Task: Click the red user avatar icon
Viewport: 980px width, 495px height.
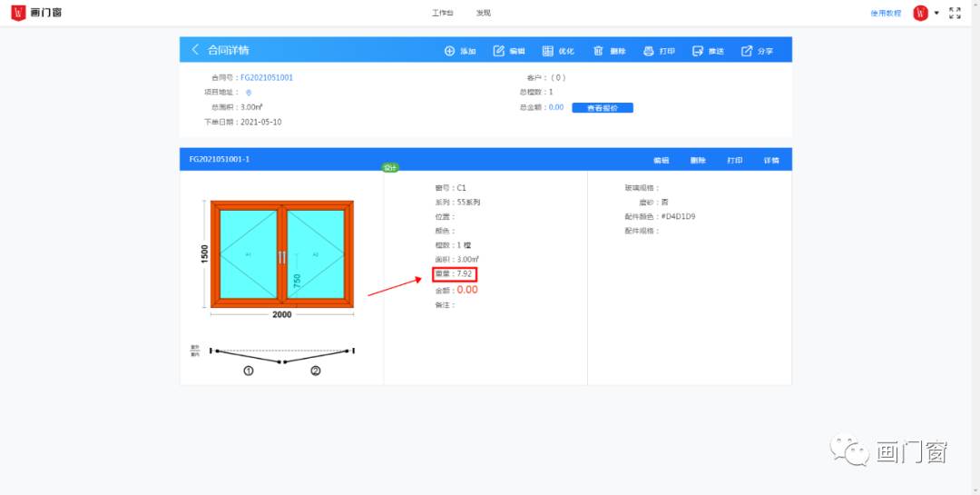Action: point(920,13)
